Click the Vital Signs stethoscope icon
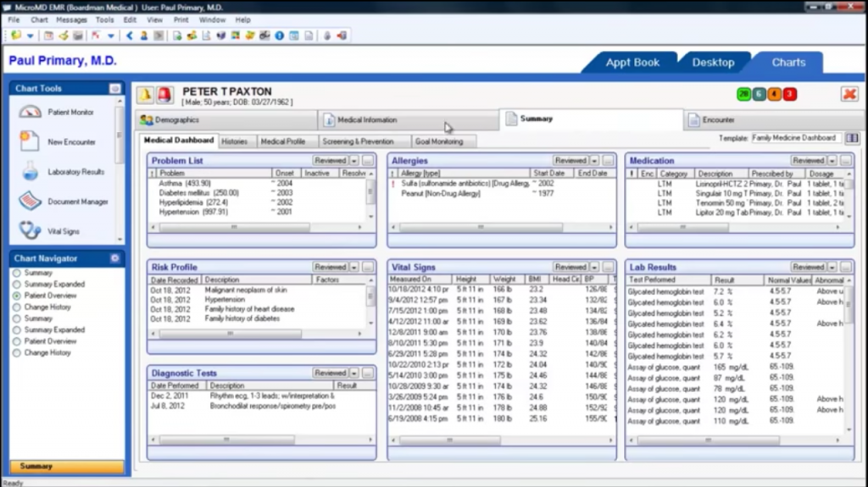 (31, 230)
